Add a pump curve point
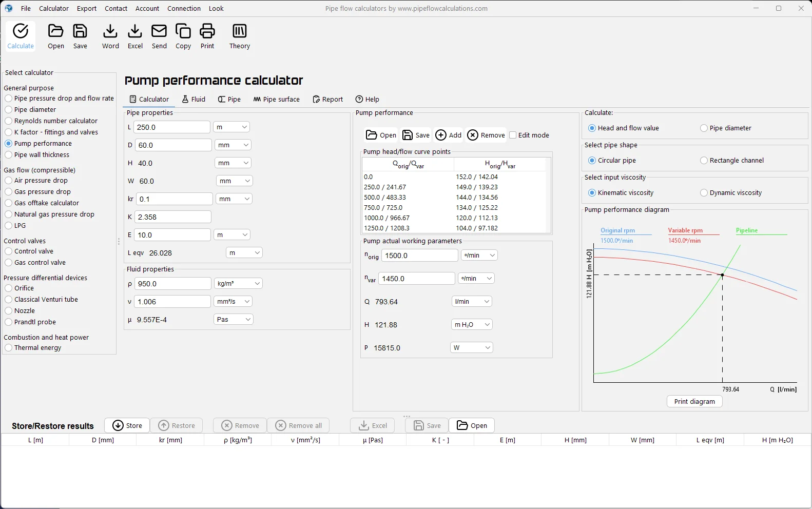This screenshot has width=812, height=509. tap(448, 135)
